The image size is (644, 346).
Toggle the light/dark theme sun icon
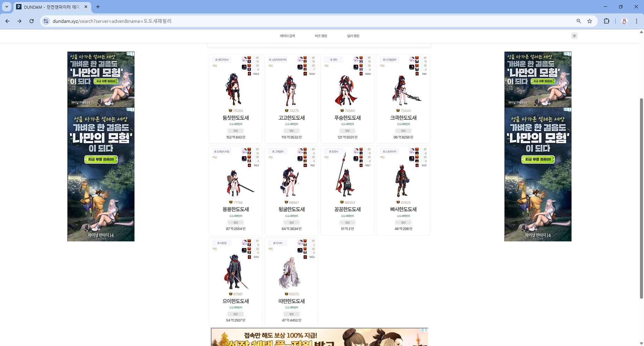(574, 36)
